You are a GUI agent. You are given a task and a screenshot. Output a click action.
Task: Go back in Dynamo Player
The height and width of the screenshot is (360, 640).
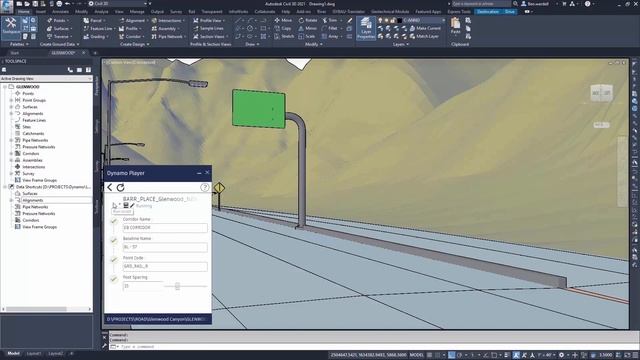tap(109, 187)
